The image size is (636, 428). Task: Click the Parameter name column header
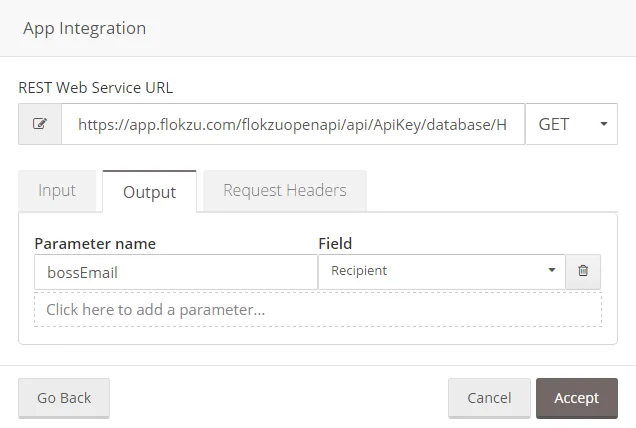click(x=95, y=244)
